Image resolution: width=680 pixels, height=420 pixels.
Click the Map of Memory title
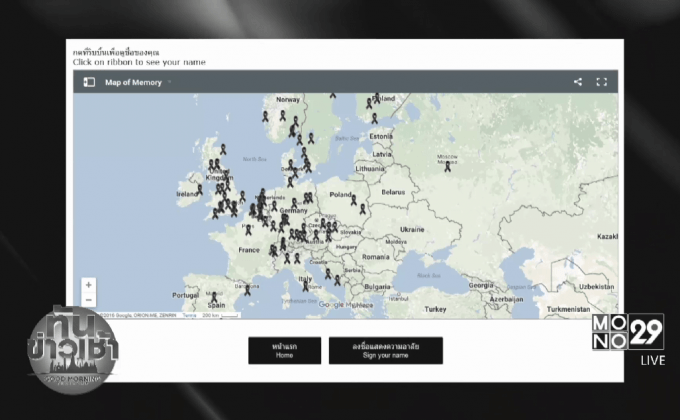point(133,82)
